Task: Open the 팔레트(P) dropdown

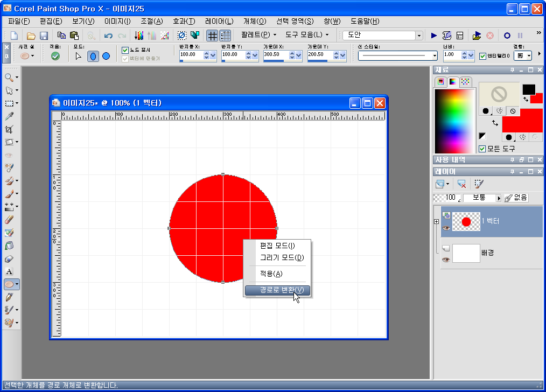Action: click(258, 35)
